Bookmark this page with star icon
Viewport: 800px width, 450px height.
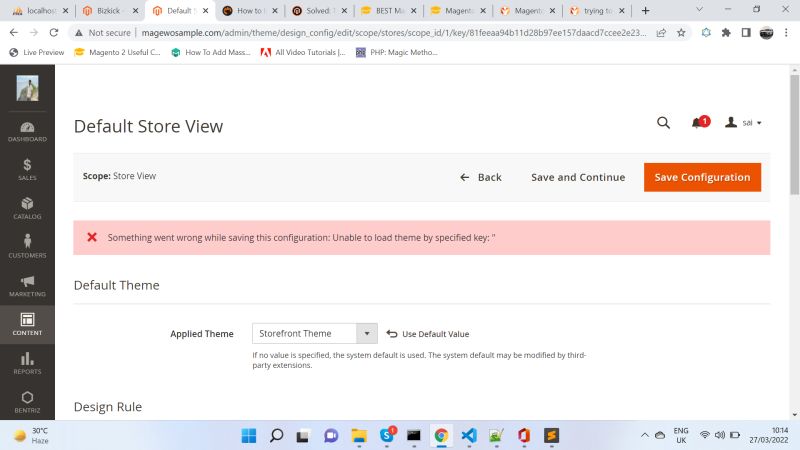(681, 33)
